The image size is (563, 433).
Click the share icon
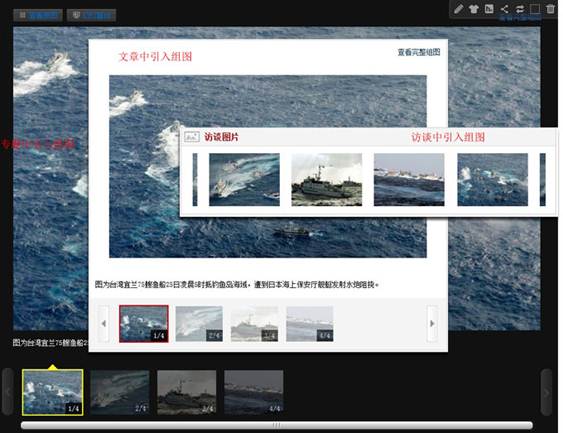tap(504, 9)
